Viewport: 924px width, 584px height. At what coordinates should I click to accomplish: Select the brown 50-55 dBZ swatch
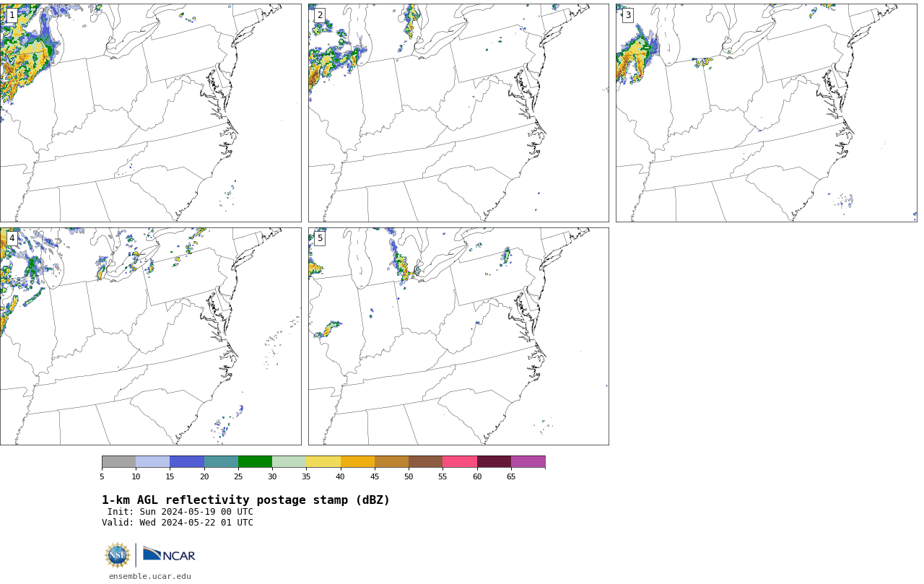[x=426, y=462]
